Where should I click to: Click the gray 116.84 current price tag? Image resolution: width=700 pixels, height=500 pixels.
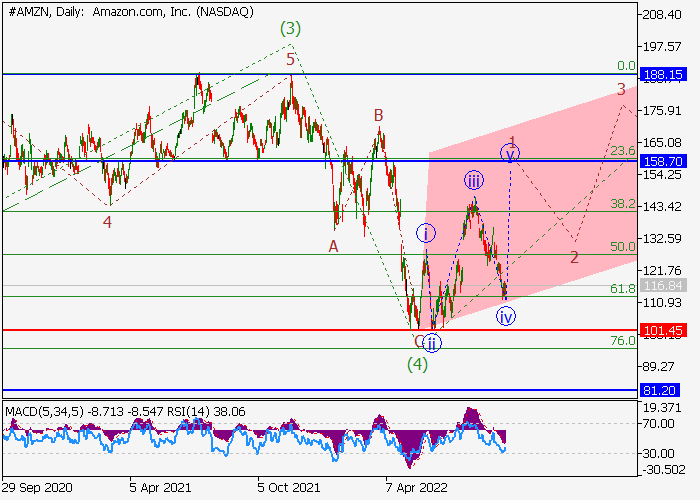[661, 285]
